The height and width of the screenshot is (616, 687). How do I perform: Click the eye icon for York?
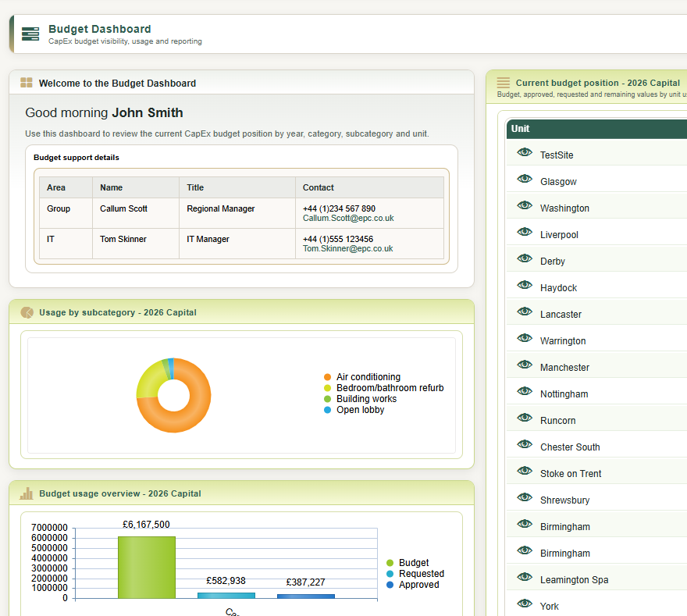[x=525, y=604]
